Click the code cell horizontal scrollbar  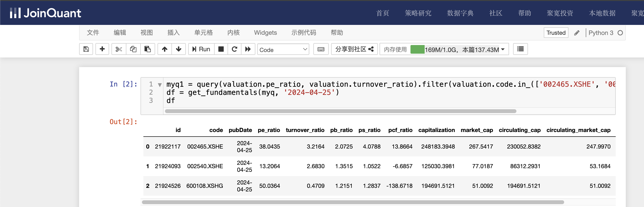click(x=340, y=111)
